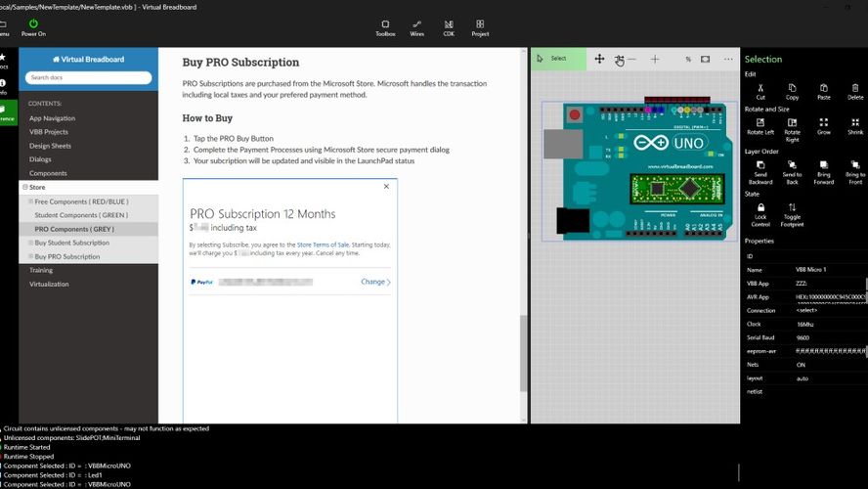Open the CDK panel
868x489 pixels.
point(449,27)
